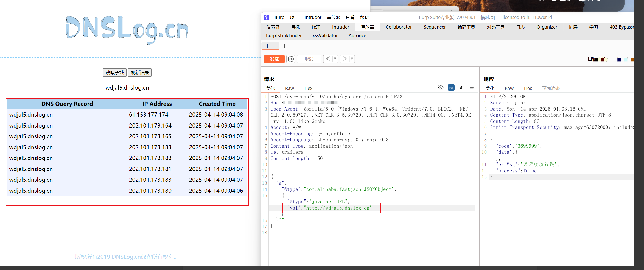Click the "errMsg" line in the response
Screen dimensions: 644x270
click(x=527, y=164)
